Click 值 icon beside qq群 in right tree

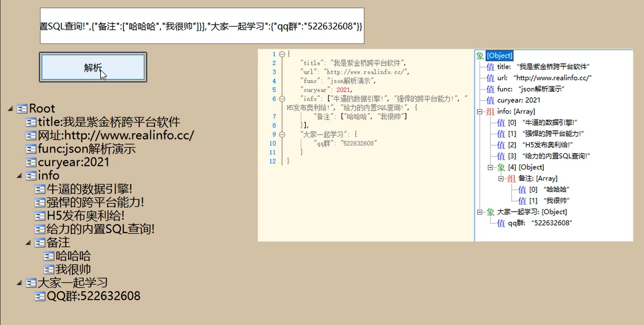(501, 223)
